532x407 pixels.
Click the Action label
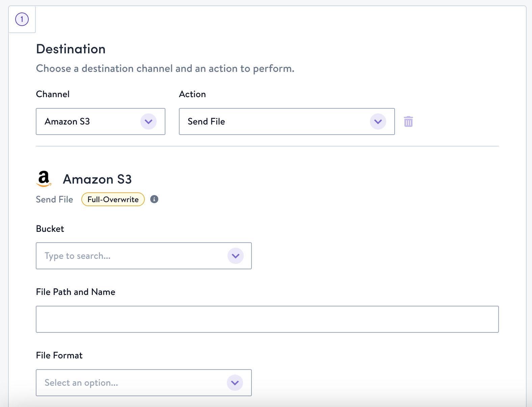coord(192,94)
